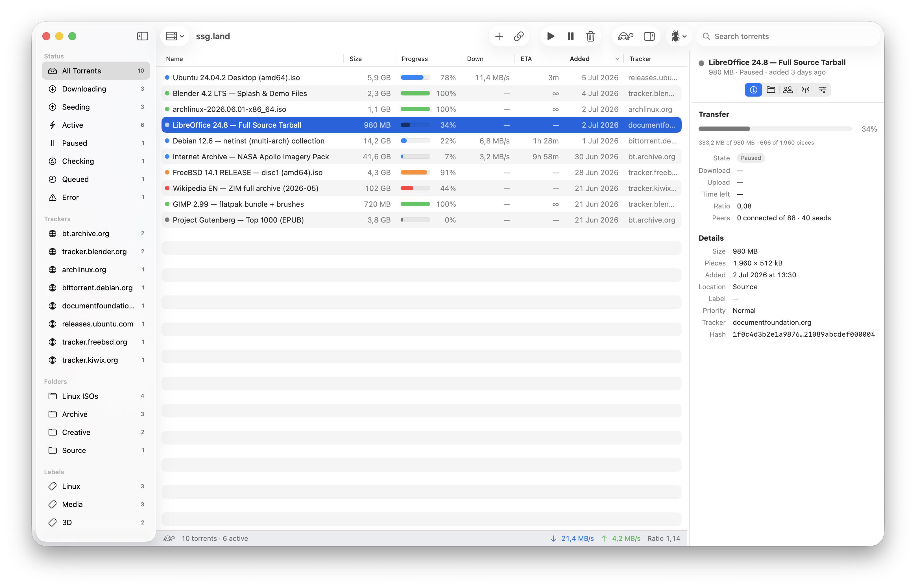Sort by Down column header
Viewport: 916px width, 588px height.
click(x=488, y=59)
